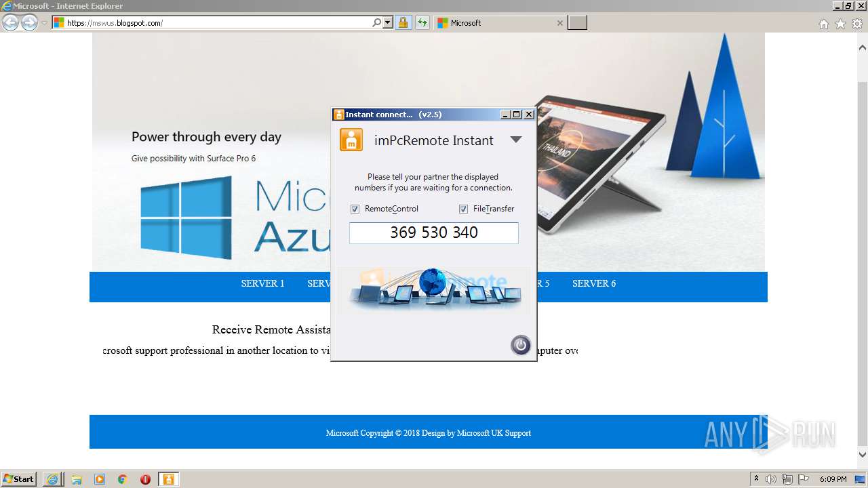The width and height of the screenshot is (868, 488).
Task: Expand the imPcRemote Instant dropdown arrow
Action: point(516,140)
